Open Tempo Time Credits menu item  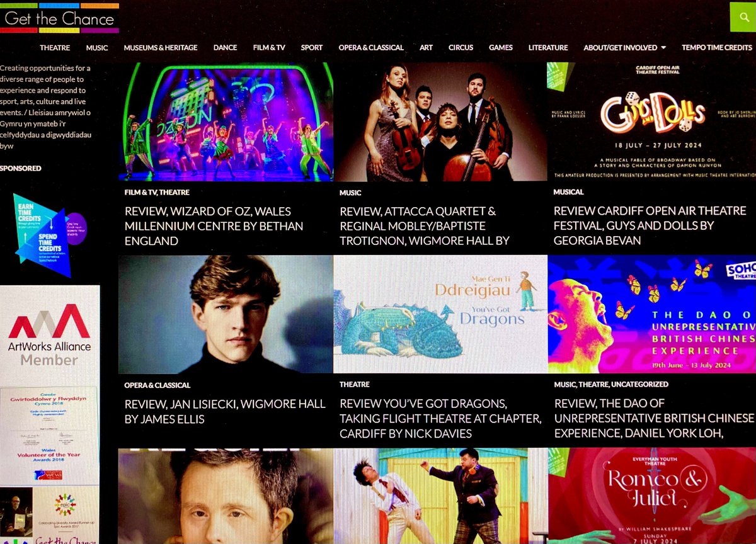[717, 48]
